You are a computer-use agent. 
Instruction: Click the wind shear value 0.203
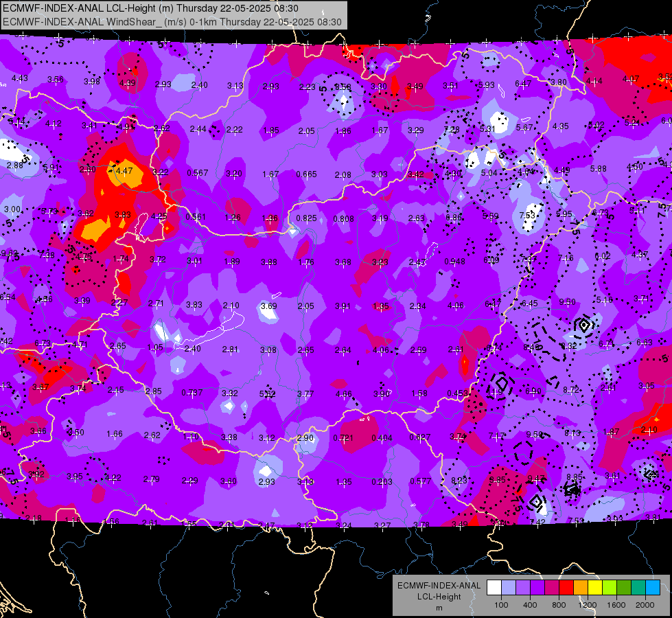[382, 481]
